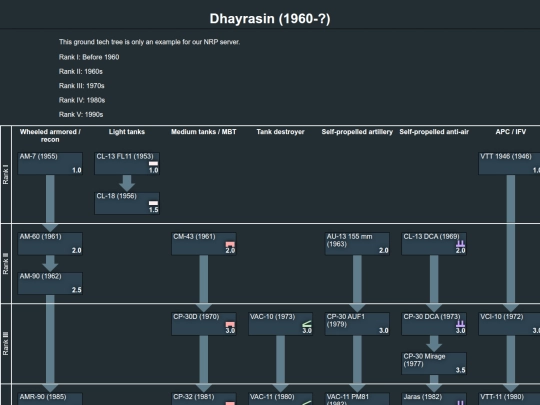Click the VAC-11 PM81 card
The width and height of the screenshot is (540, 405).
(x=357, y=399)
